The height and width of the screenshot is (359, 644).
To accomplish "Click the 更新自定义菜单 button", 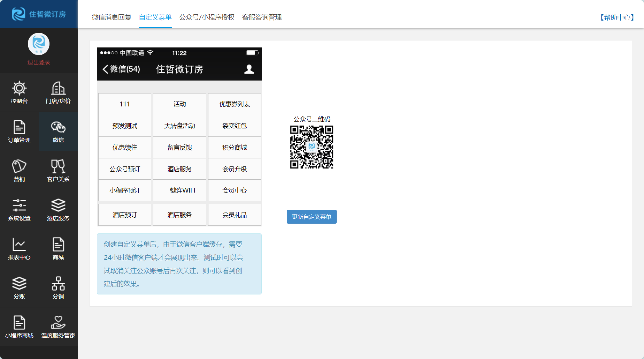I will pos(312,217).
